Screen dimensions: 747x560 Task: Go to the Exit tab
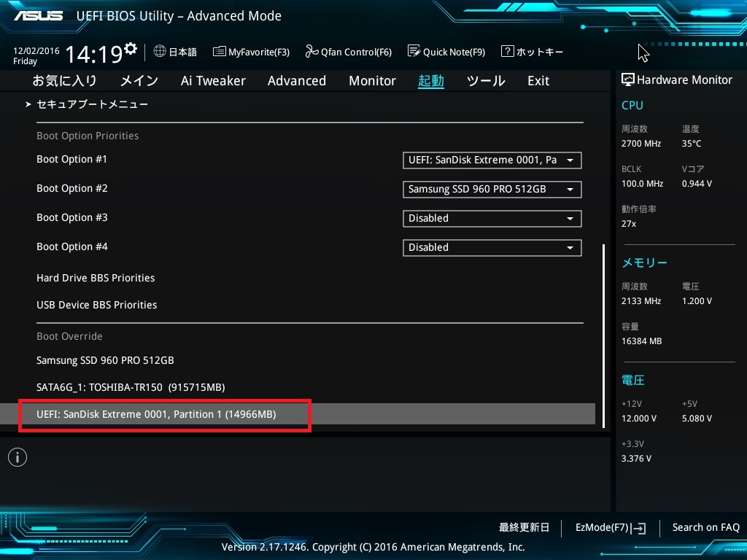pyautogui.click(x=538, y=80)
